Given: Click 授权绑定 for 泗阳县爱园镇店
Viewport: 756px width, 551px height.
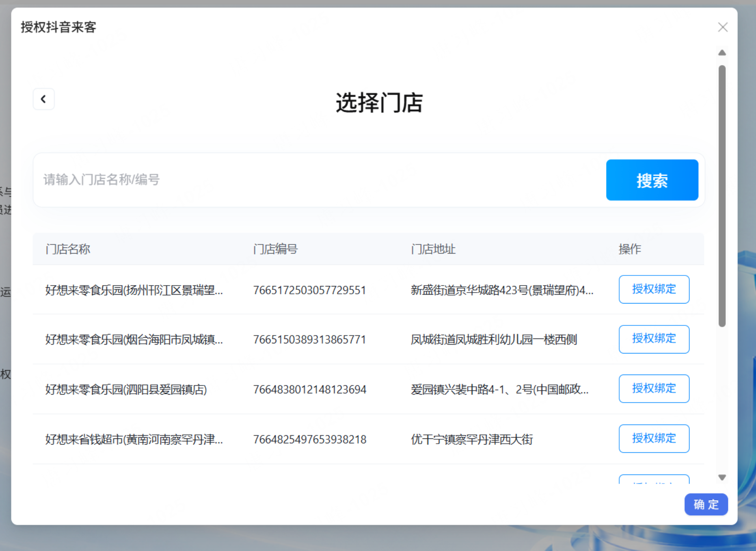Looking at the screenshot, I should pos(654,388).
